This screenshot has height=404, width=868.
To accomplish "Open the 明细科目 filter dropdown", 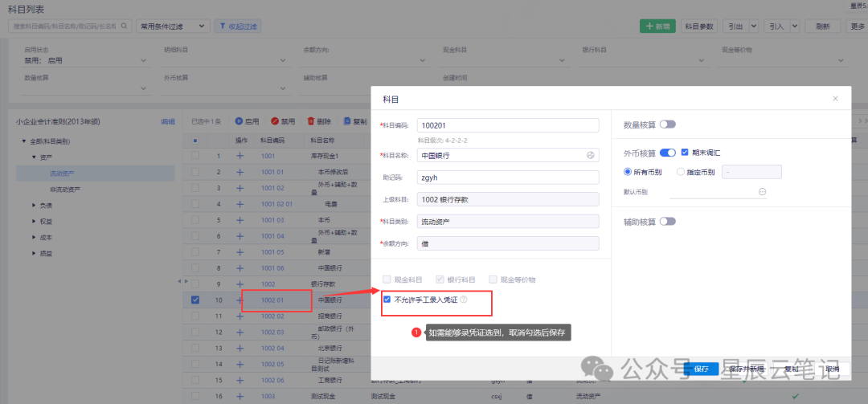I will (225, 60).
